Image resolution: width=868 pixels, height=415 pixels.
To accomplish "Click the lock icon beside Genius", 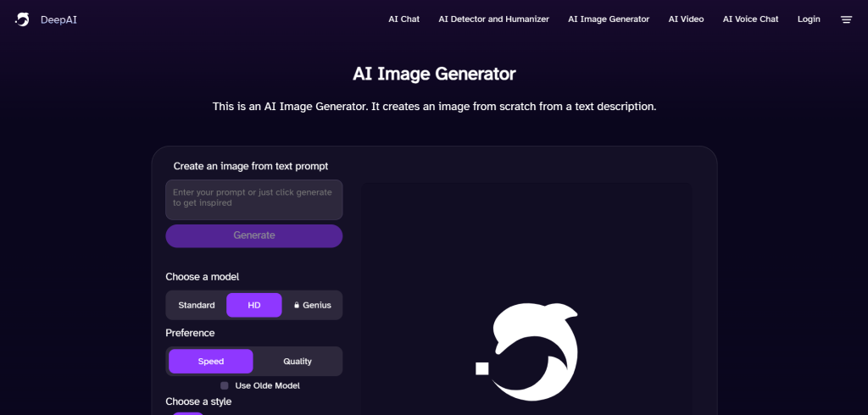I will click(297, 305).
